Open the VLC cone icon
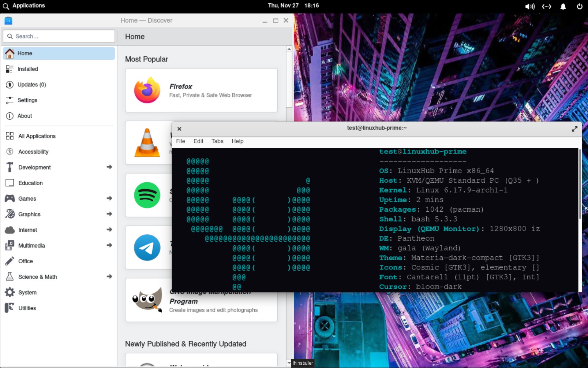The width and height of the screenshot is (588, 368). point(147,143)
